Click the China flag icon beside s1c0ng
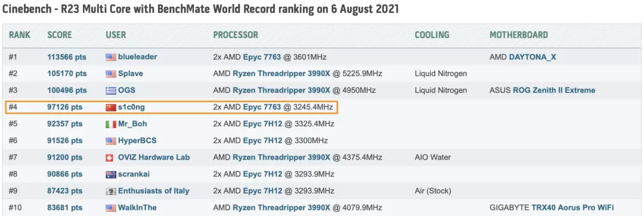This screenshot has width=644, height=216. click(111, 107)
